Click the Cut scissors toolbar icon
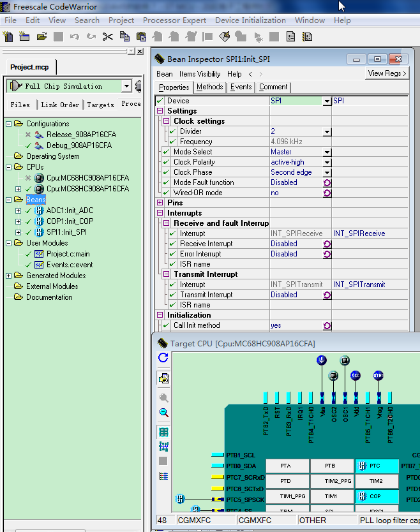Image resolution: width=420 pixels, height=532 pixels. click(x=108, y=36)
